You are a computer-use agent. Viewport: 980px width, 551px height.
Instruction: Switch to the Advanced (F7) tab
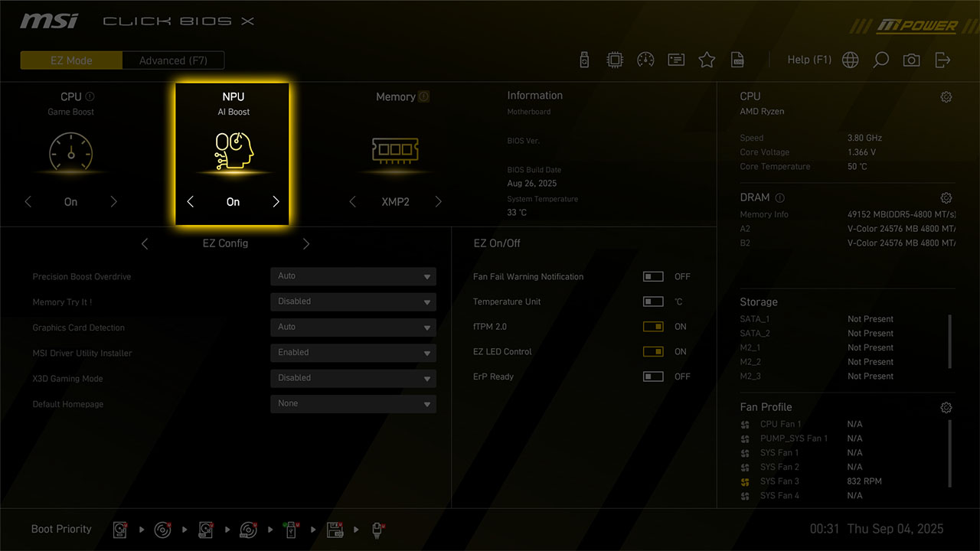pos(173,60)
